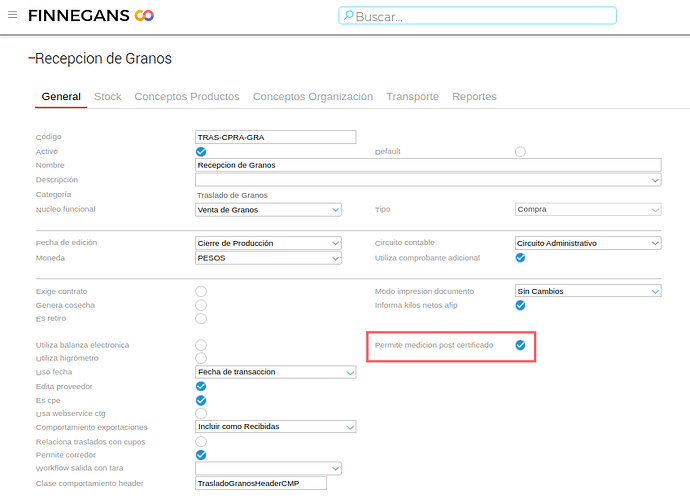Enable the Es retiro checkbox
This screenshot has width=690, height=498.
coord(201,319)
